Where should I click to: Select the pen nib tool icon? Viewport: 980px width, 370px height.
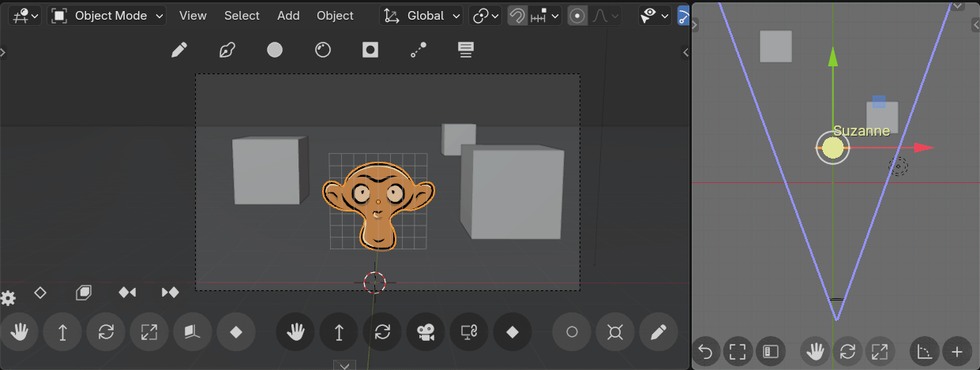click(227, 50)
